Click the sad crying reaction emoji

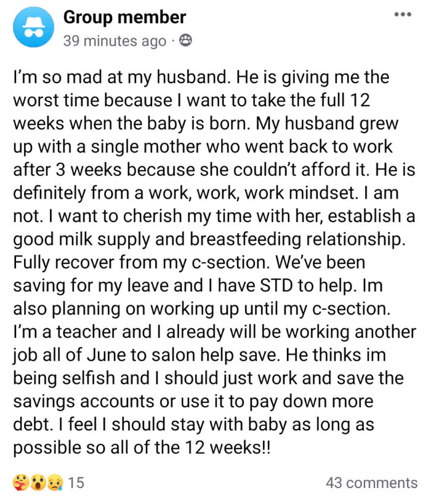point(55,483)
